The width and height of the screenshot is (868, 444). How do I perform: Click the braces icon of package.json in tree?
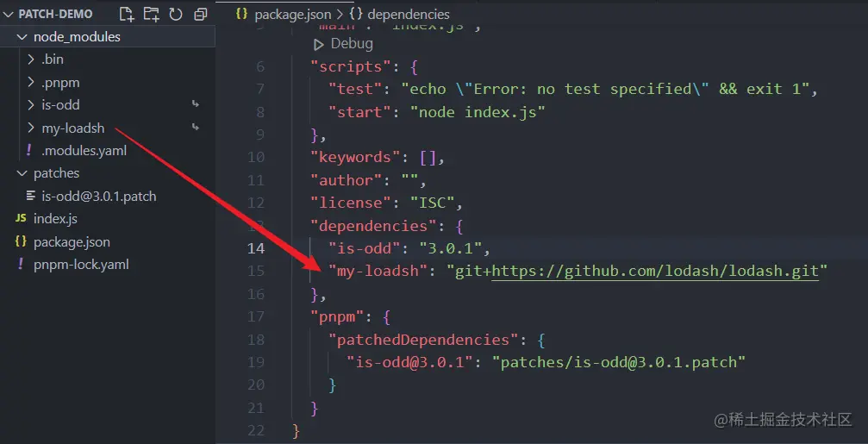click(21, 241)
